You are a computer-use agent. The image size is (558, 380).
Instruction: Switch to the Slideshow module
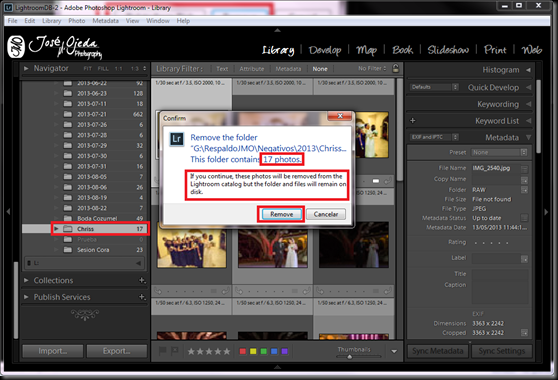[448, 50]
